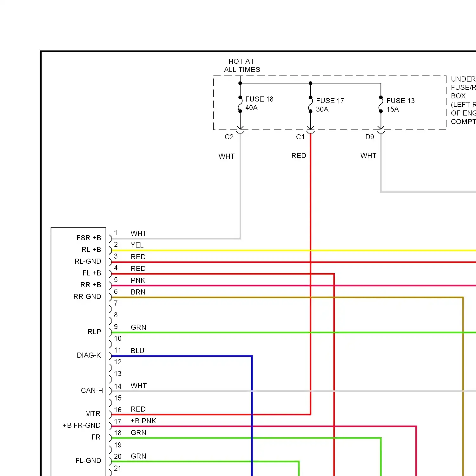Click the "40A" fuse rating
The height and width of the screenshot is (476, 476).
pos(251,108)
